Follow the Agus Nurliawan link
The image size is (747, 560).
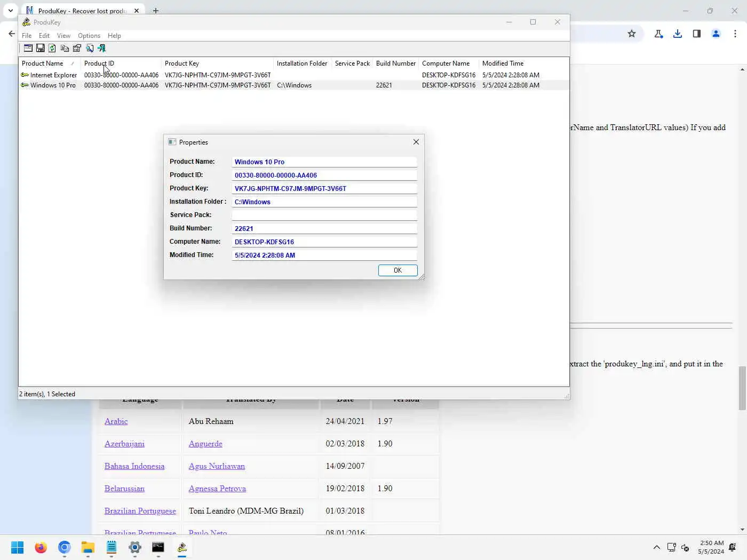217,466
